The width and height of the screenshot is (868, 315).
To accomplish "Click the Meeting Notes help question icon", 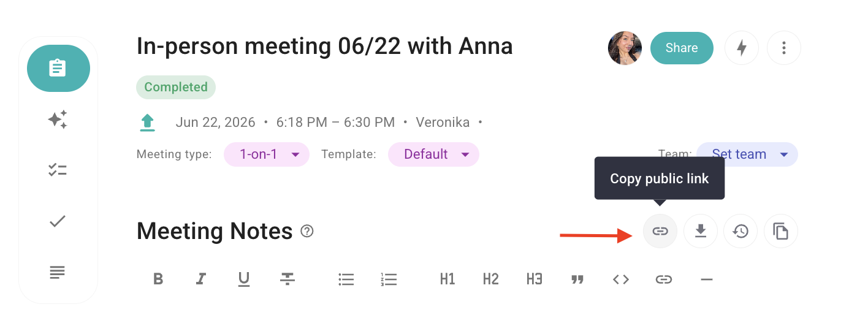I will pyautogui.click(x=307, y=231).
